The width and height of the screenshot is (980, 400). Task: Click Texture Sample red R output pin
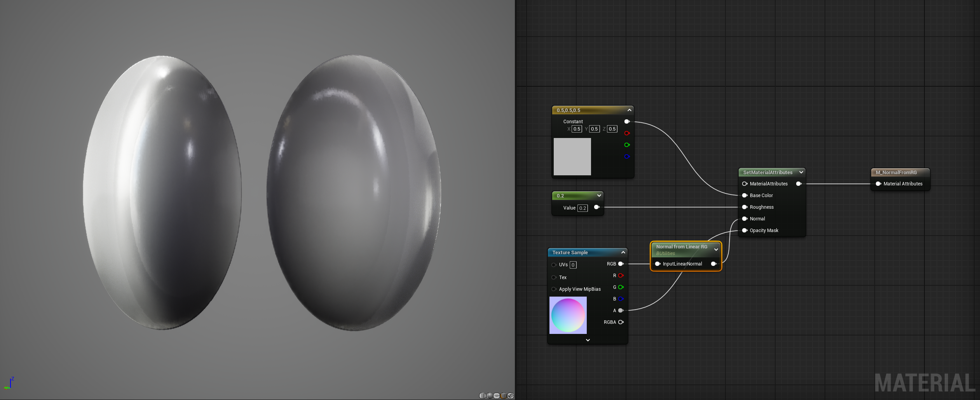click(x=621, y=276)
